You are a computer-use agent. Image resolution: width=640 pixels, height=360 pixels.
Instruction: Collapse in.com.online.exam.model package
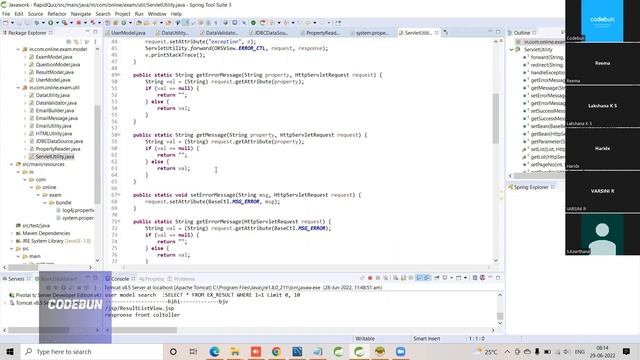click(18, 49)
